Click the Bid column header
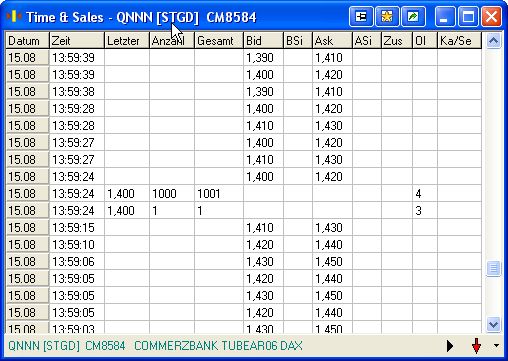The width and height of the screenshot is (508, 361). (263, 41)
